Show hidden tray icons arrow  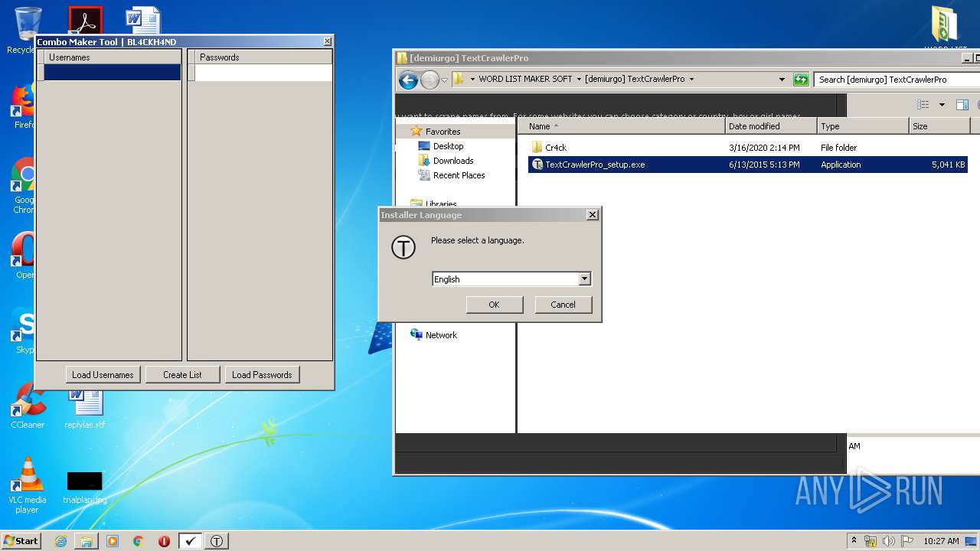(854, 540)
